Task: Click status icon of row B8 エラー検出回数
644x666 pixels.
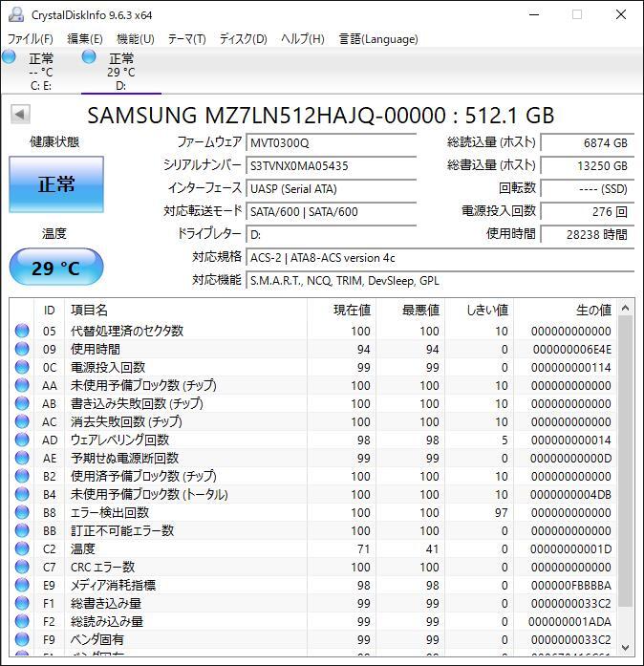Action: [x=22, y=512]
